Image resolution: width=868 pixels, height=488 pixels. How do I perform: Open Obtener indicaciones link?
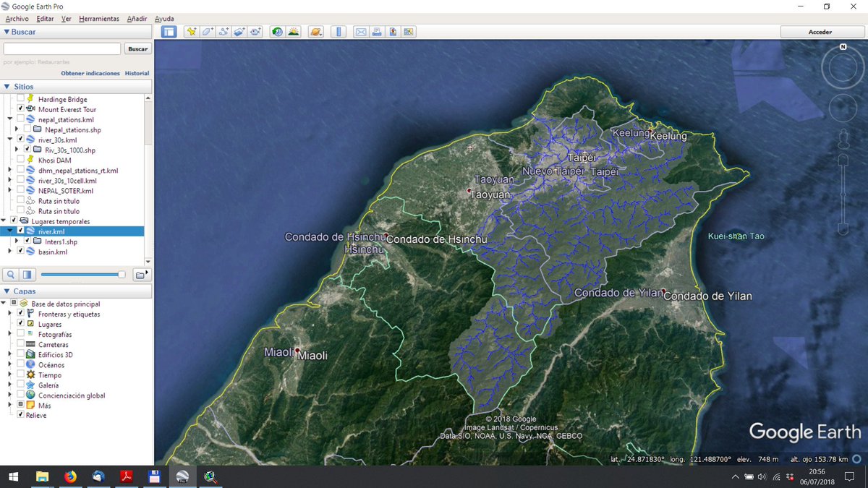click(90, 73)
